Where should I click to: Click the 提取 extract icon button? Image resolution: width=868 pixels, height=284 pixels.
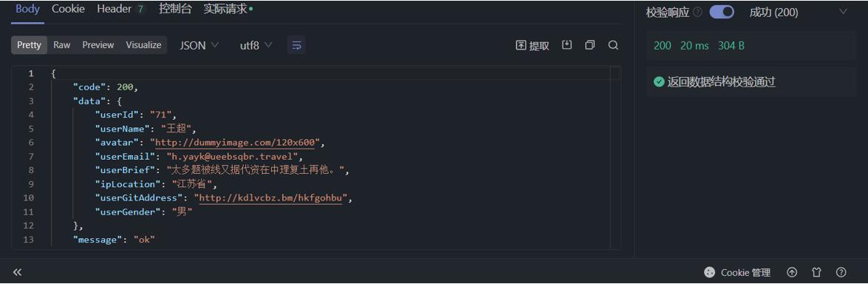[533, 46]
